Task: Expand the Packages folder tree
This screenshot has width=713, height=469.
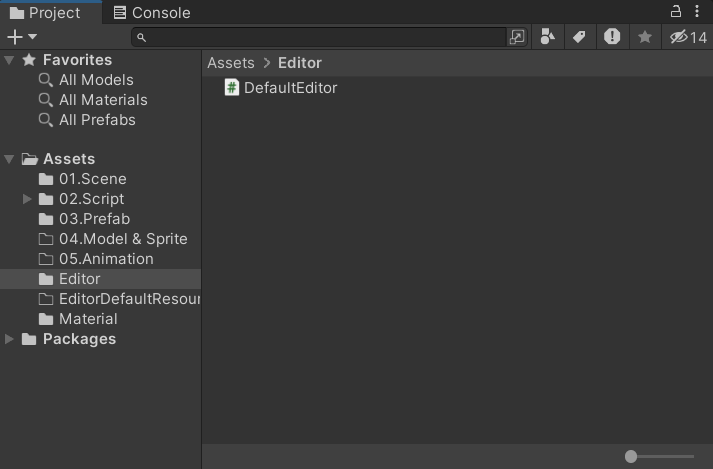Action: click(9, 339)
